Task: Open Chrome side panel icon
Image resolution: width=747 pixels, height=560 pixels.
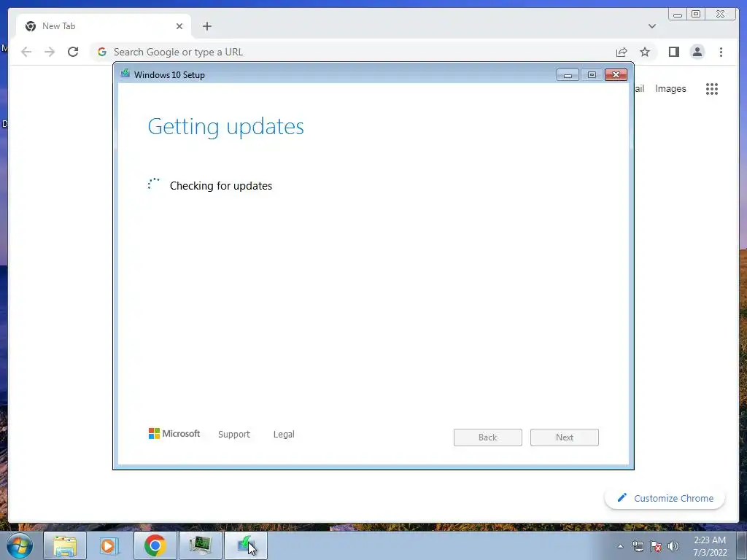Action: coord(673,52)
